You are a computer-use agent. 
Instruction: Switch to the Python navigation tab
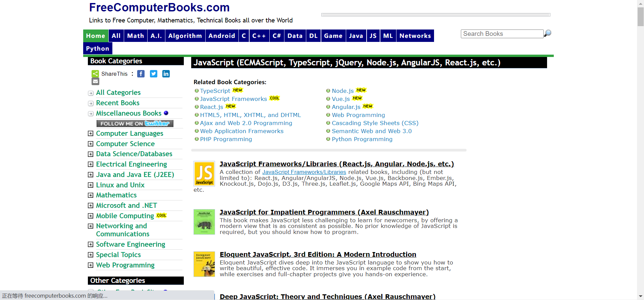98,49
